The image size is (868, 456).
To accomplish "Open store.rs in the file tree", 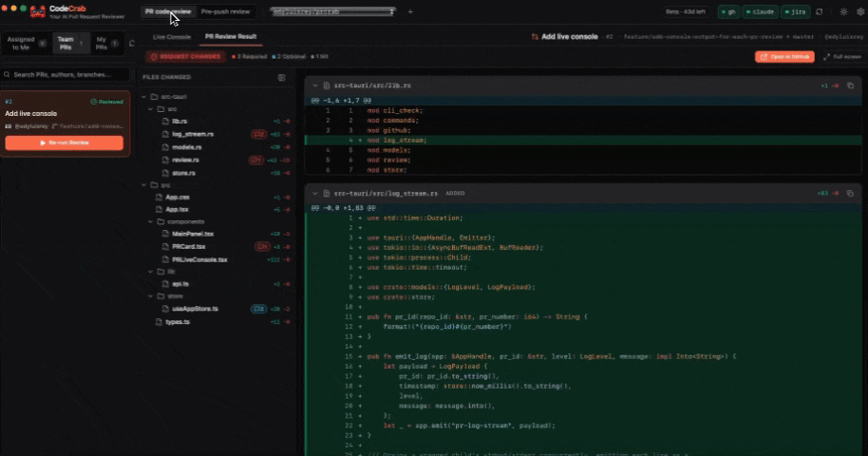I will (x=183, y=174).
